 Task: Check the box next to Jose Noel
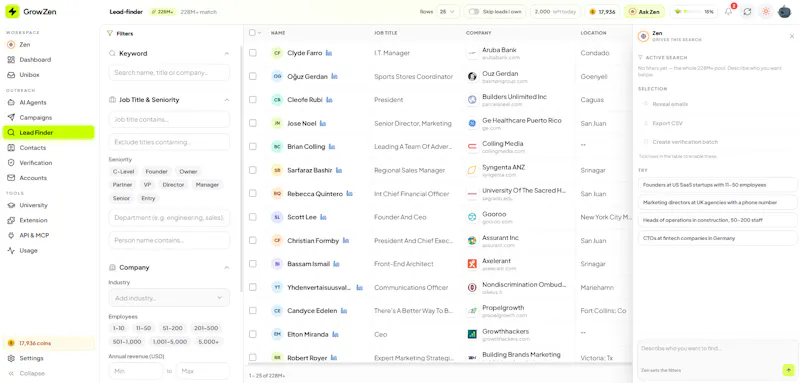253,123
